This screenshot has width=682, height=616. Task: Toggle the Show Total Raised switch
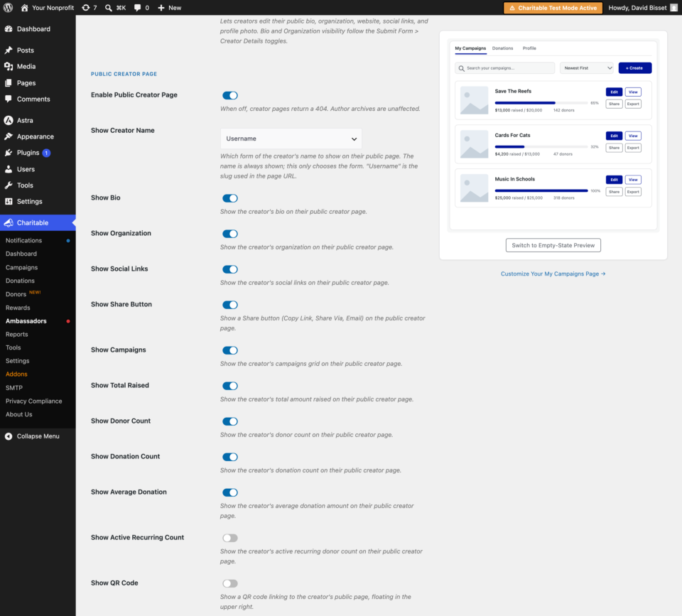tap(229, 386)
